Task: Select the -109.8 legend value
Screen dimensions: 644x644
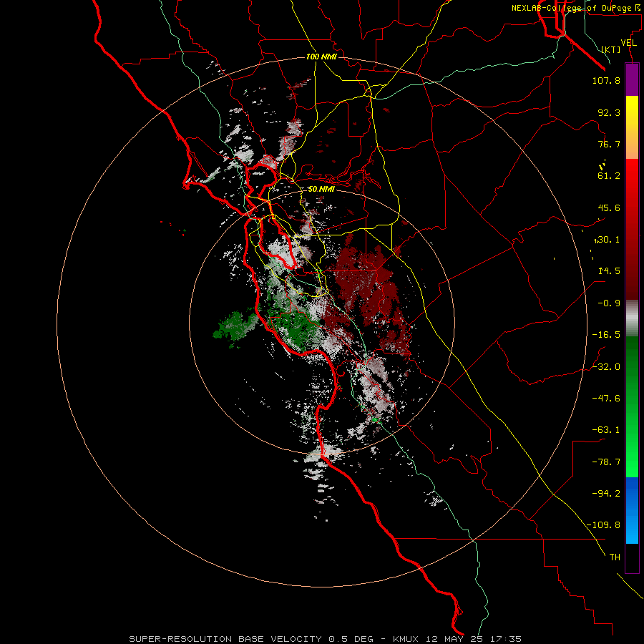Action: pos(604,525)
